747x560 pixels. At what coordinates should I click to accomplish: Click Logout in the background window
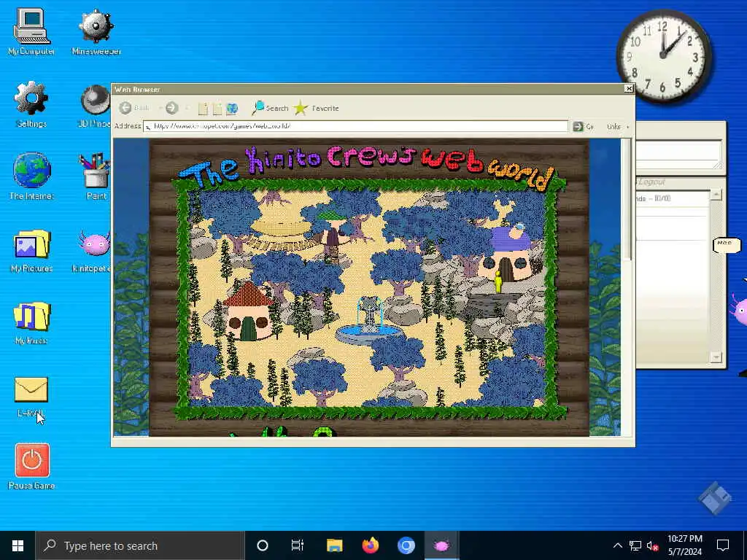point(651,182)
